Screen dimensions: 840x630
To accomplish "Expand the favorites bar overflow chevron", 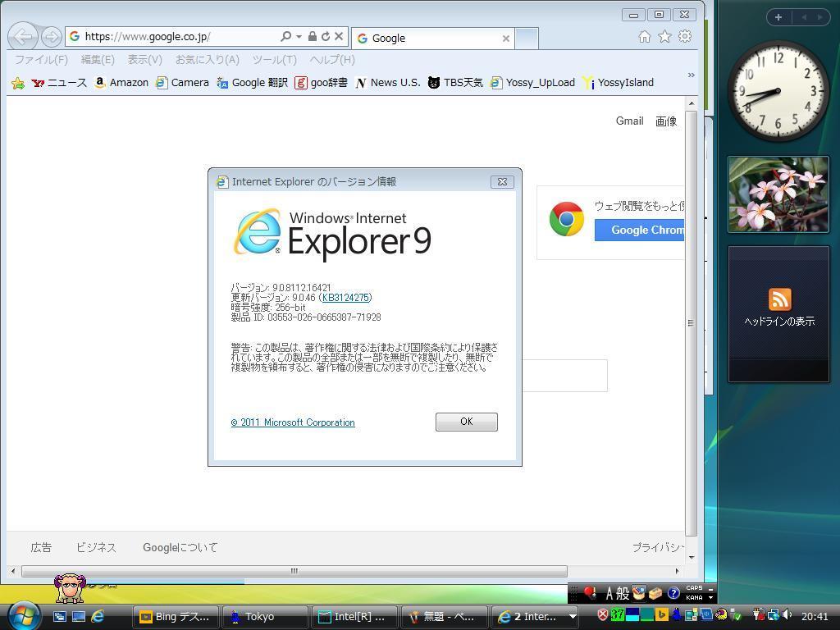I will 691,75.
